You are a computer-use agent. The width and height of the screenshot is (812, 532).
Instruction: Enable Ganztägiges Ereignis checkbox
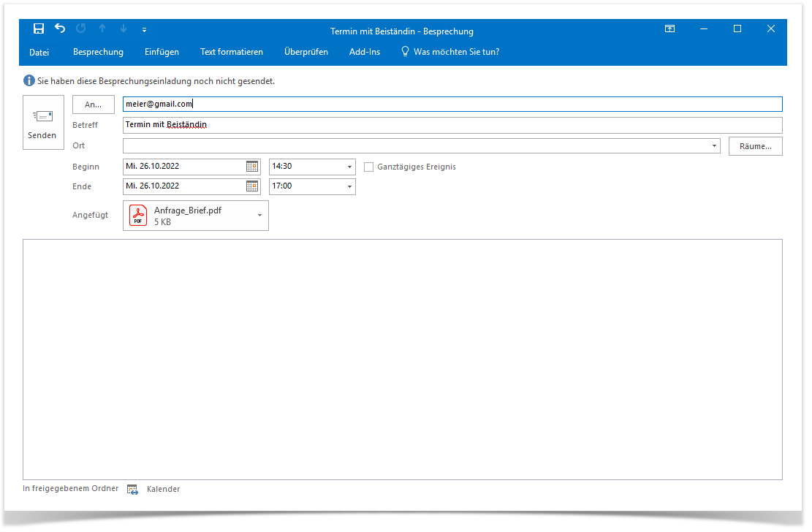coord(368,167)
